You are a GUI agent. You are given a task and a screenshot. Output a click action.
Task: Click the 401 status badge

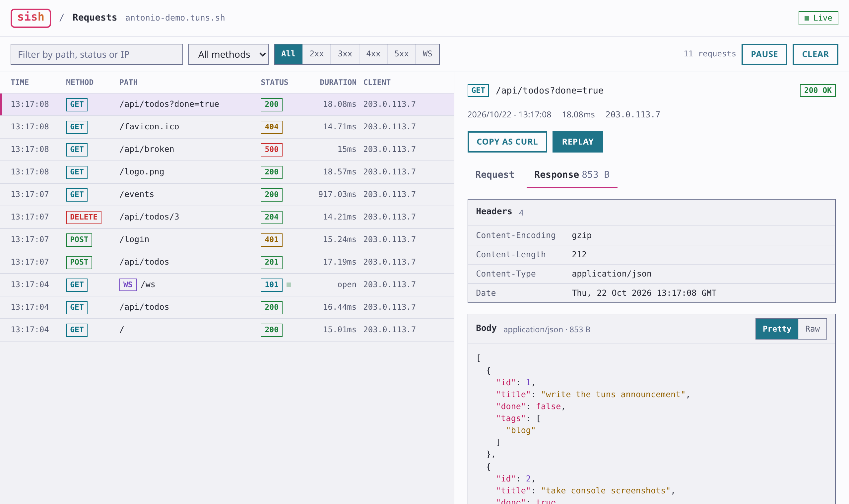(x=271, y=240)
